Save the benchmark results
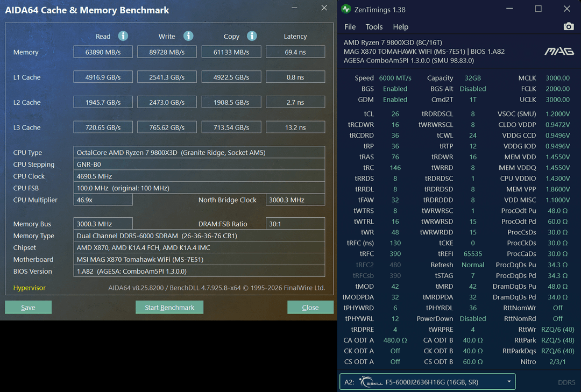The width and height of the screenshot is (581, 392). click(x=28, y=307)
